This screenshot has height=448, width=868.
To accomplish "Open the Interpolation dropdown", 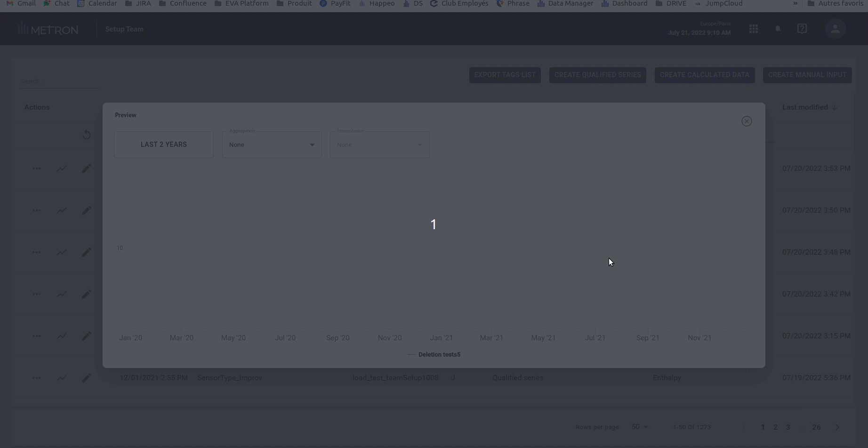I will 379,145.
